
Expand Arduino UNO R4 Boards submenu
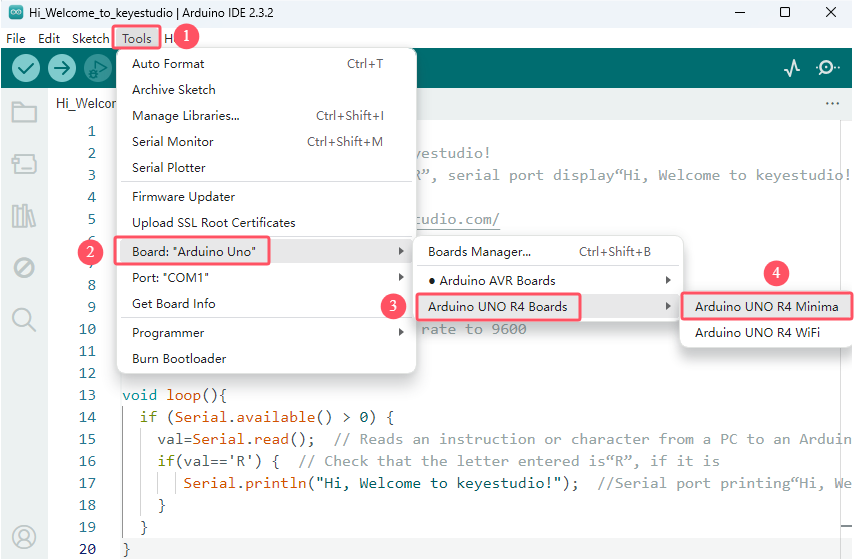(x=547, y=306)
